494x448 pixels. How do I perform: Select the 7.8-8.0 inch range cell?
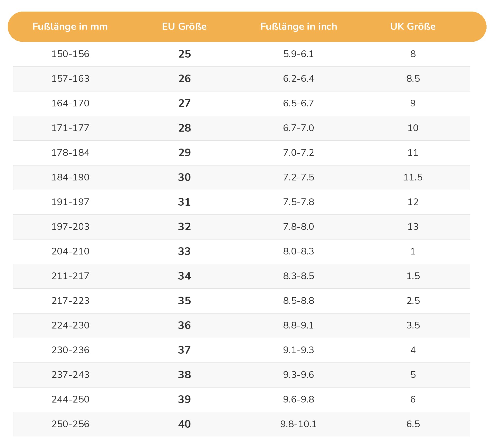click(x=298, y=227)
